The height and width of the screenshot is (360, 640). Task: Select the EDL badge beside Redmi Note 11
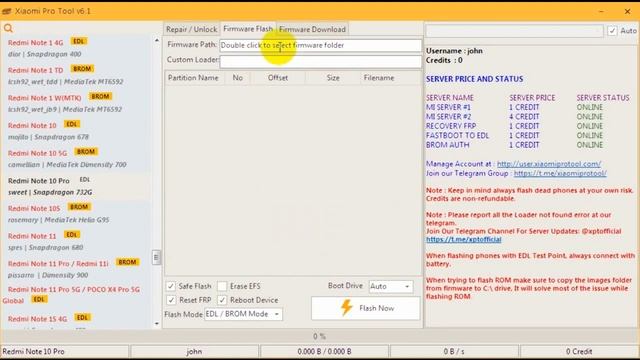click(x=72, y=235)
